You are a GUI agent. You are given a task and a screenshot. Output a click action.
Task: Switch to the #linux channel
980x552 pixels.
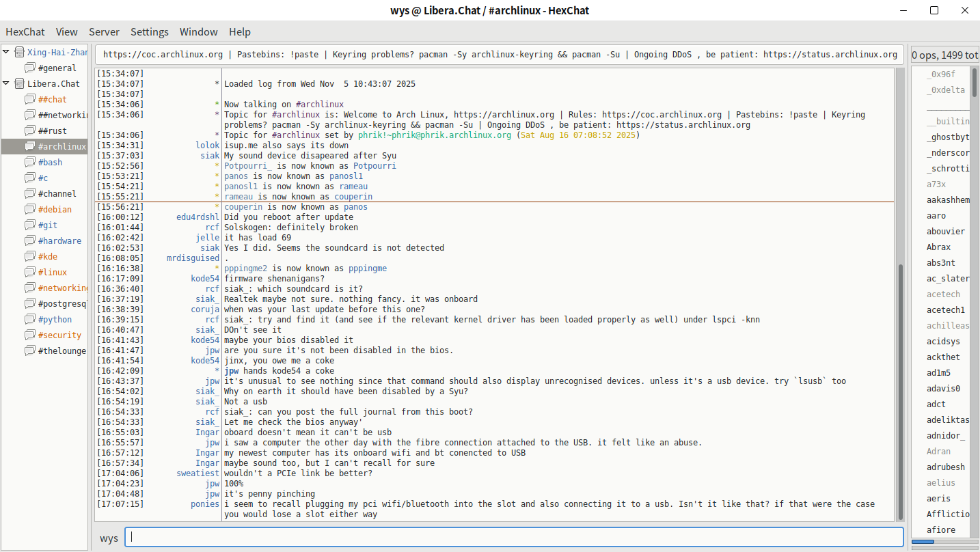52,272
